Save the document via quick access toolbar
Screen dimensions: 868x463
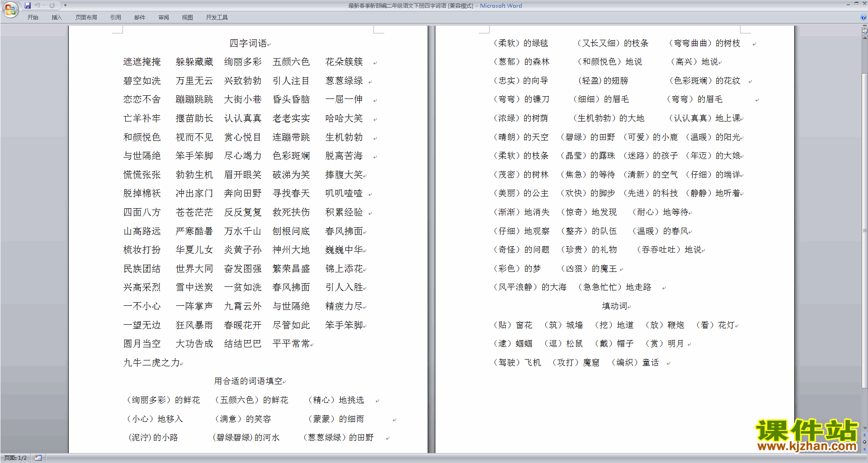(x=28, y=5)
